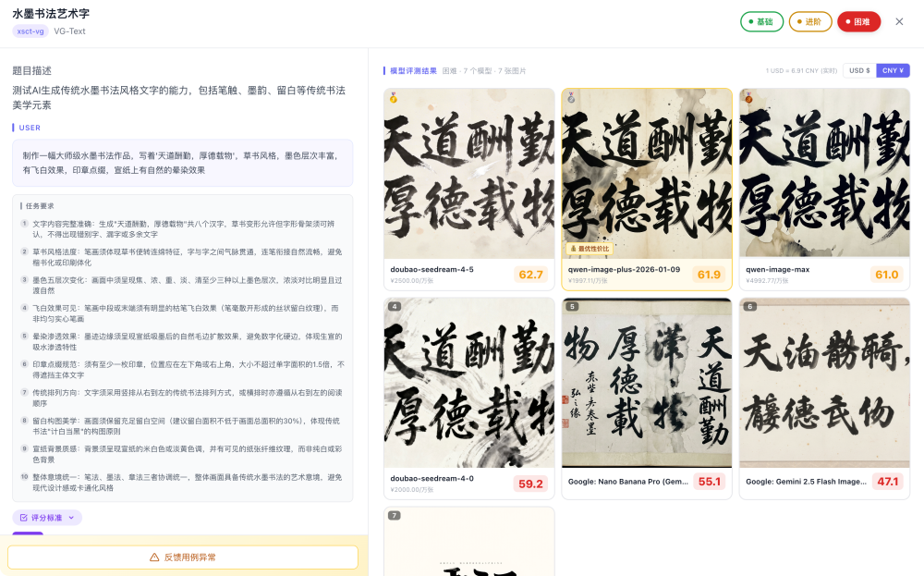Expand the 评分标准 dropdown
Image resolution: width=924 pixels, height=576 pixels.
(69, 518)
